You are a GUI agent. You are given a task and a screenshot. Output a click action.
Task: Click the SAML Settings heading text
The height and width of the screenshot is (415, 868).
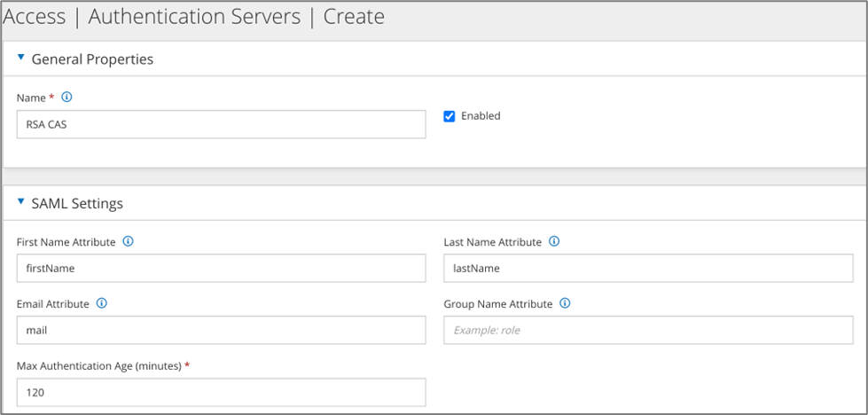(77, 204)
